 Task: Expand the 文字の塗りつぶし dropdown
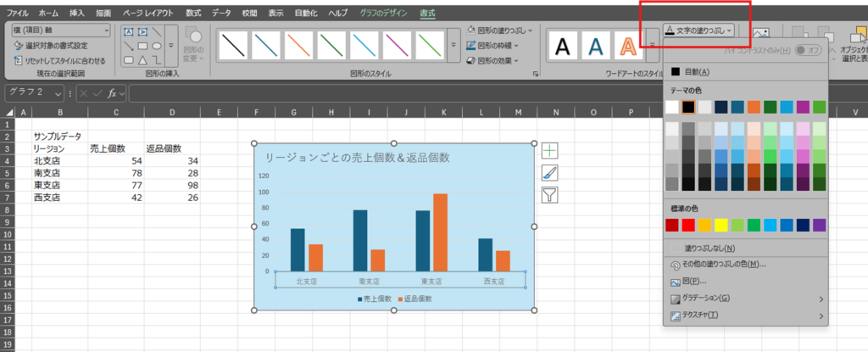698,31
